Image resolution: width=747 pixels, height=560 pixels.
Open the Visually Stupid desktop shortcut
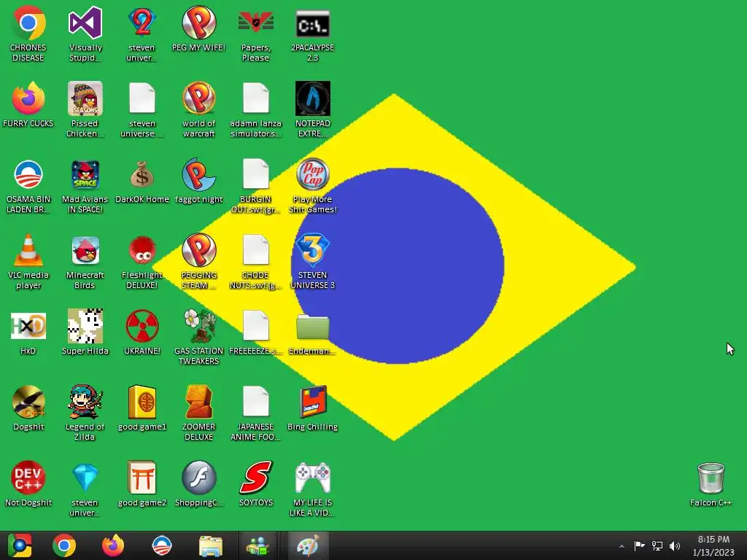click(85, 23)
